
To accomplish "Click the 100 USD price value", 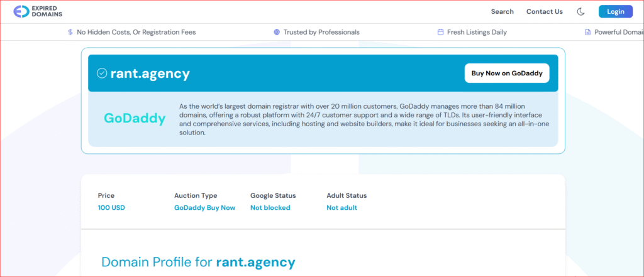I will pos(111,208).
